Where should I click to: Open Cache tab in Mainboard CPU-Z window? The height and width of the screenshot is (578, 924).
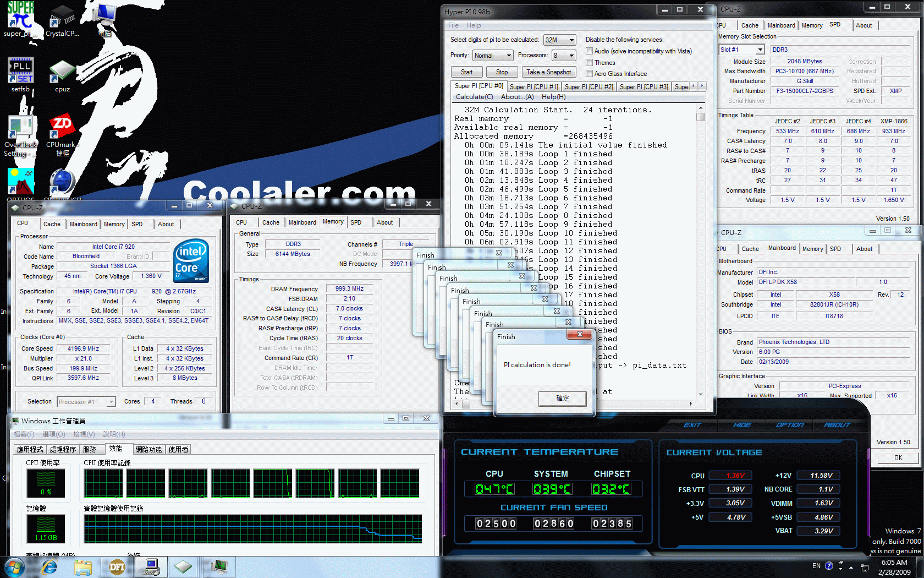[750, 249]
